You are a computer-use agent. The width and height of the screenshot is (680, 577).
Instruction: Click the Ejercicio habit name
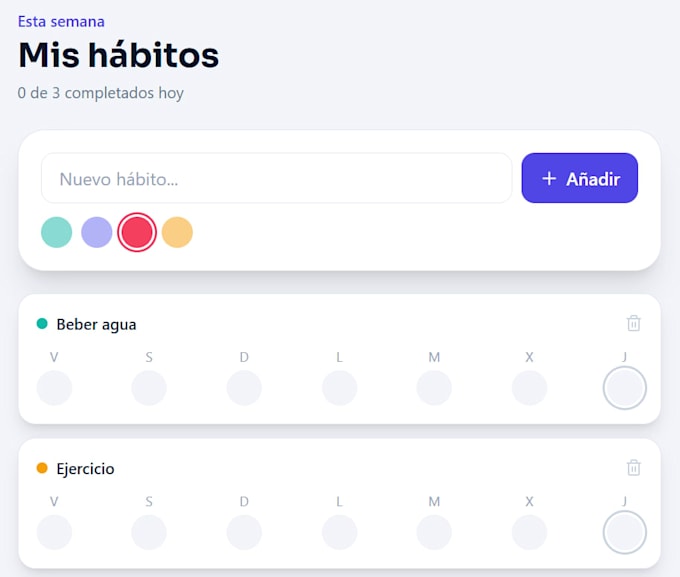pyautogui.click(x=85, y=469)
